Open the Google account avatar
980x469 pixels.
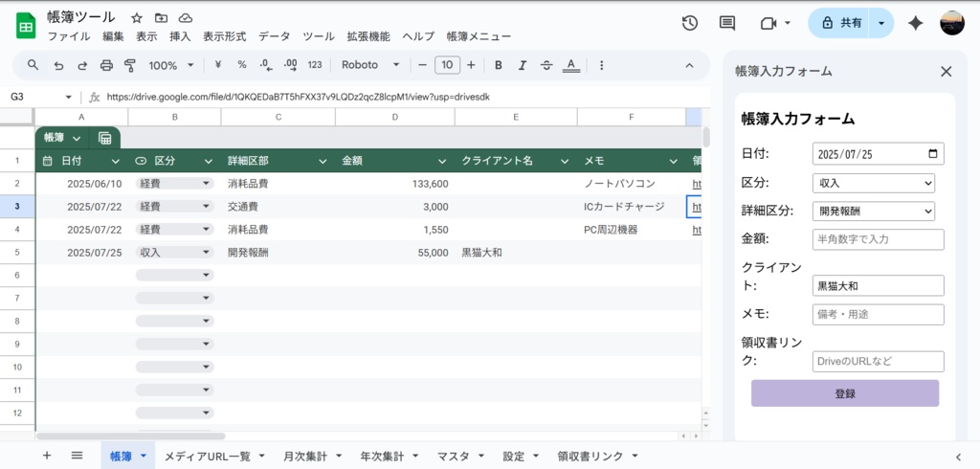[952, 23]
